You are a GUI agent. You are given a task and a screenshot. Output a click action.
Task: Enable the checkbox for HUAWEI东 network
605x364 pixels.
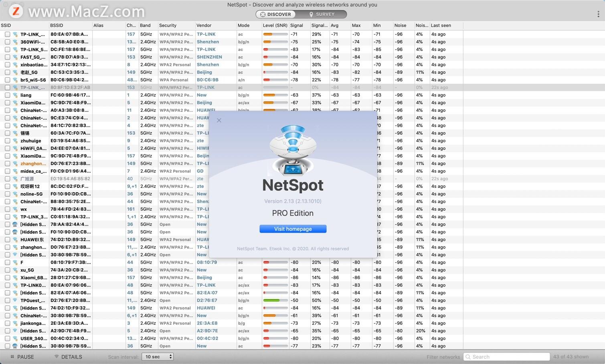tap(7, 239)
